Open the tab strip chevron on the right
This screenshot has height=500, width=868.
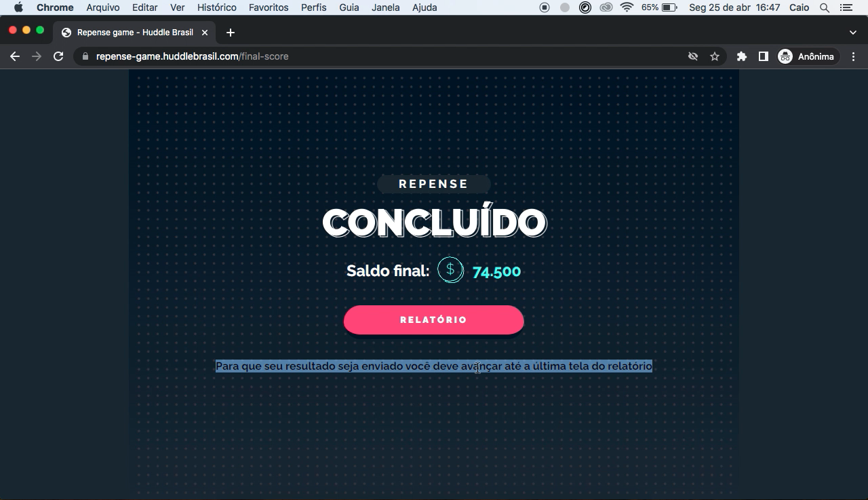852,32
